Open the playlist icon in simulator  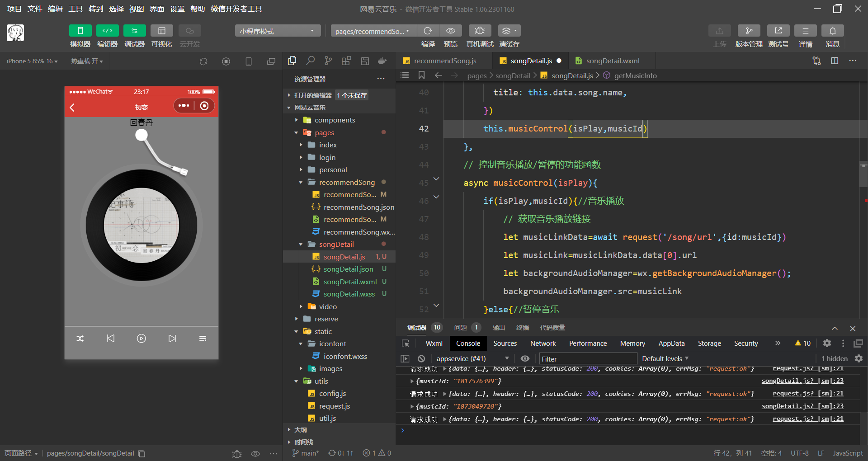tap(203, 339)
